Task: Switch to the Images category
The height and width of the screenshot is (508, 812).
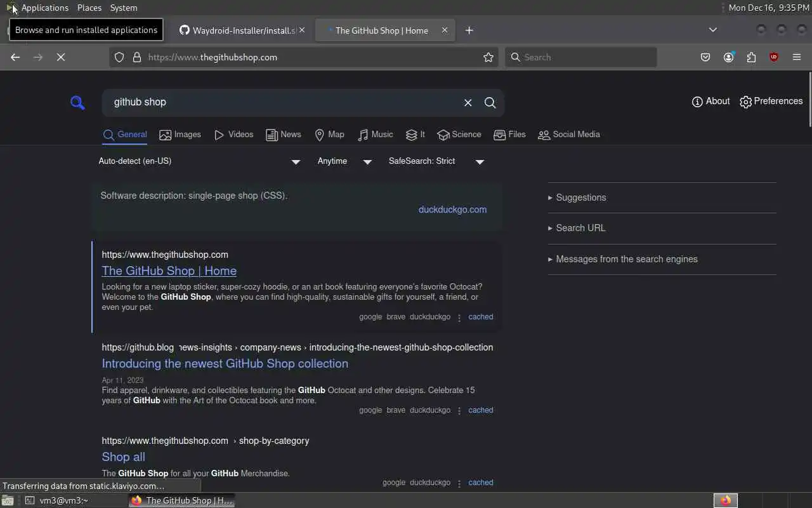Action: click(x=180, y=135)
